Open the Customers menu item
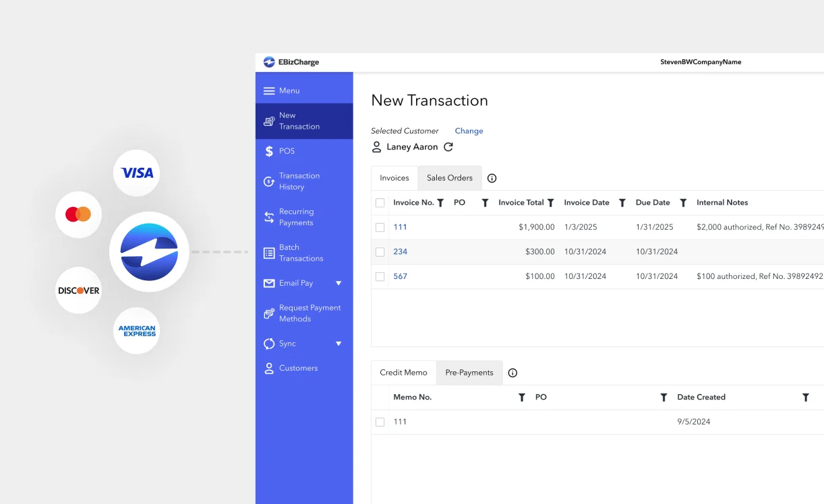The width and height of the screenshot is (824, 504). (x=304, y=368)
